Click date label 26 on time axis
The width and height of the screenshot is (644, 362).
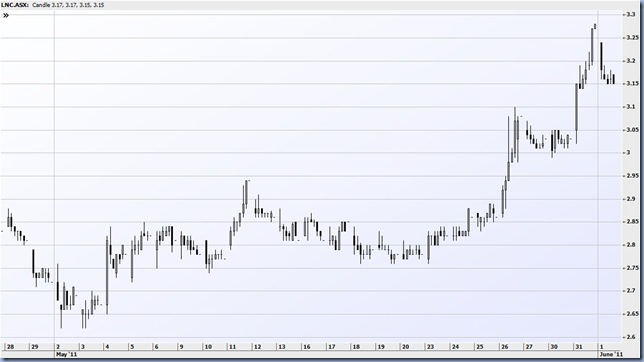click(x=504, y=347)
